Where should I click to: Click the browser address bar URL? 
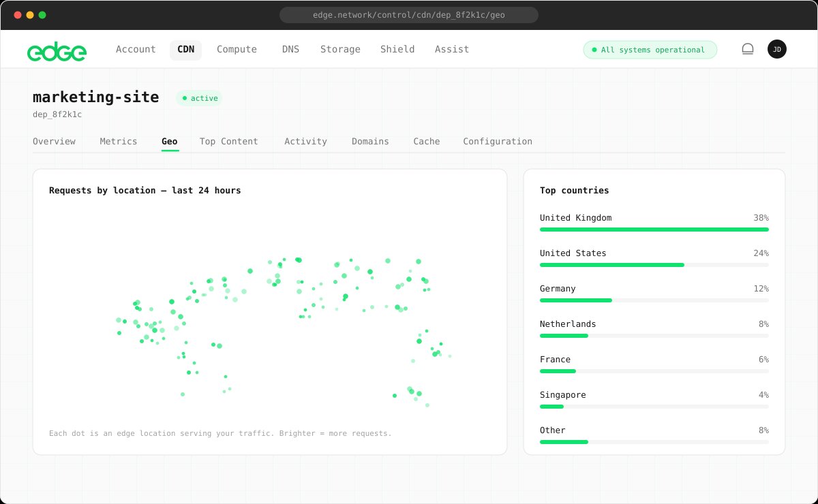coord(409,14)
